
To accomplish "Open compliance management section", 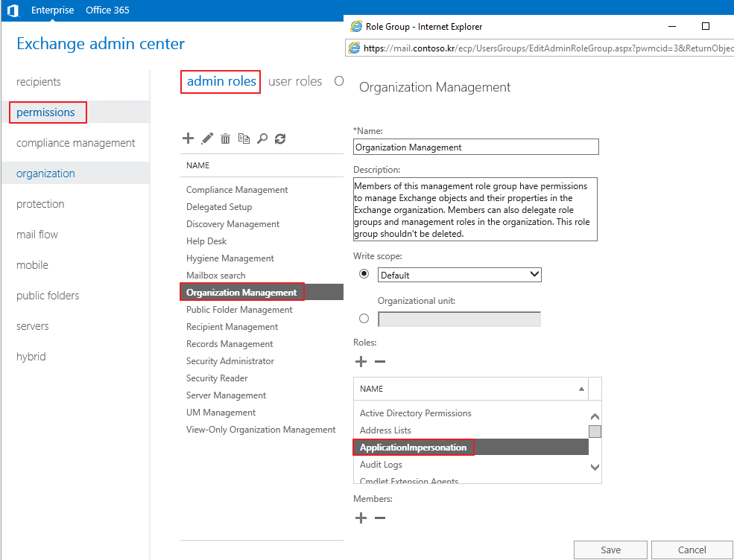I will [75, 143].
